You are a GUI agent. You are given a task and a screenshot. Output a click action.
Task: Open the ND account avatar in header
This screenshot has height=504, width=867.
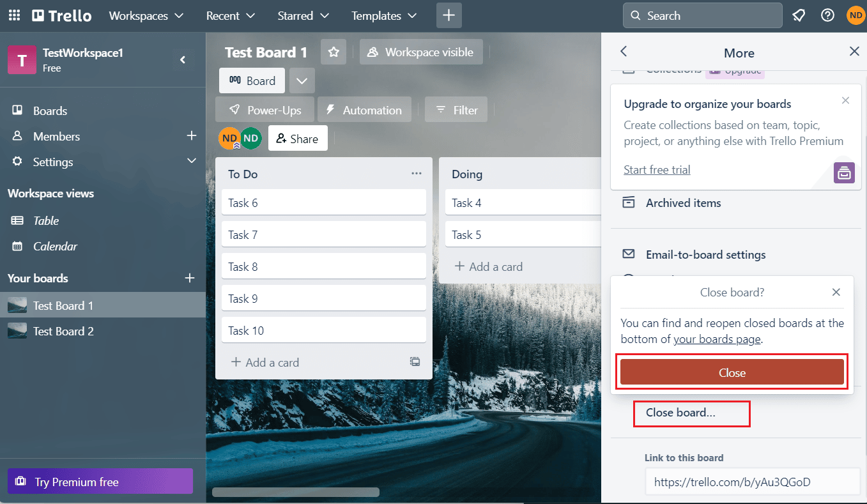pos(855,15)
